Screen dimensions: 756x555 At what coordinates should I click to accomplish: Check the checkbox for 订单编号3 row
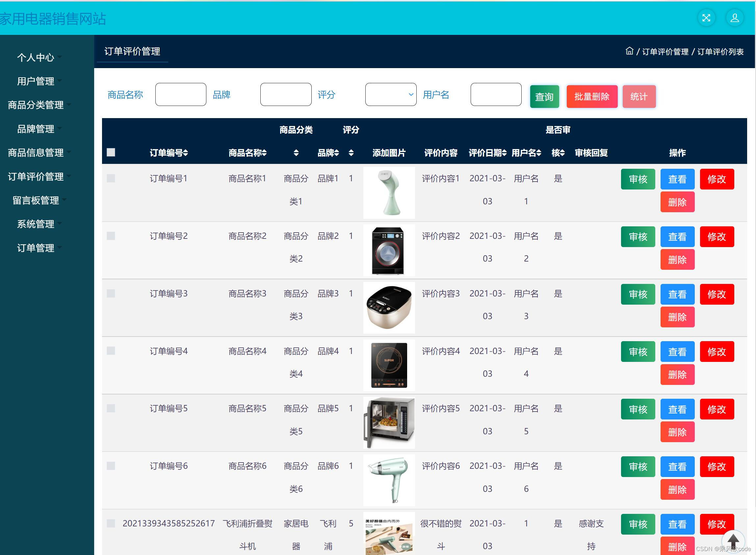(111, 294)
